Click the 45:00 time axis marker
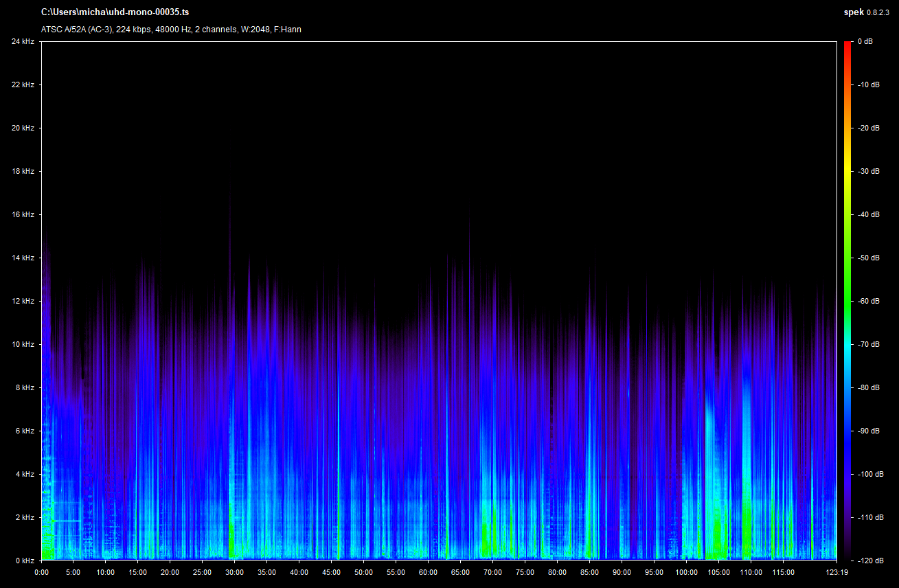This screenshot has height=588, width=899. (332, 572)
